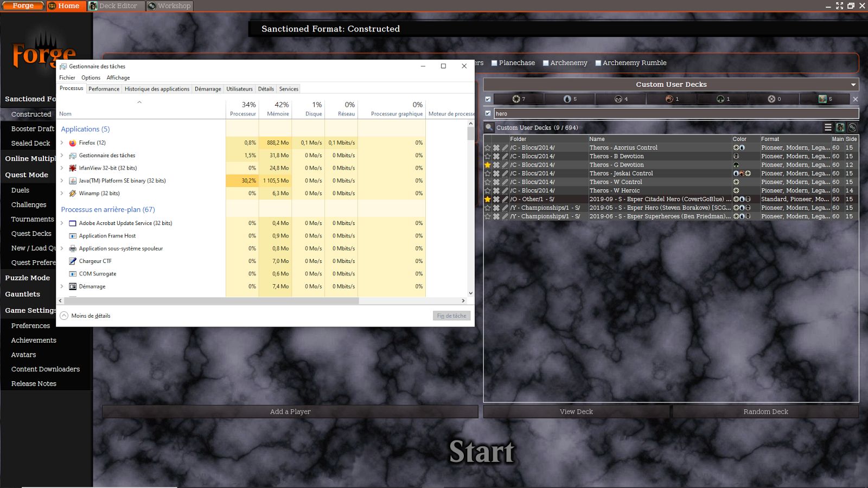Click the deck search magnifier icon
The height and width of the screenshot is (488, 868).
tap(489, 127)
